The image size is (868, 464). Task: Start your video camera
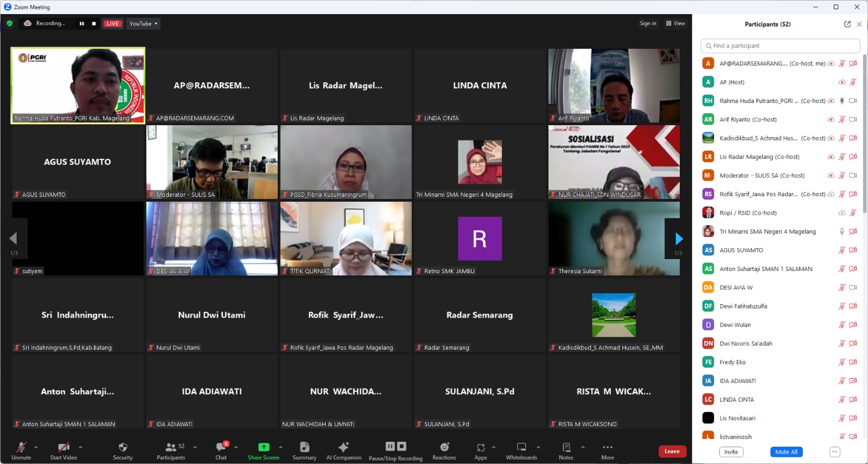[x=63, y=450]
